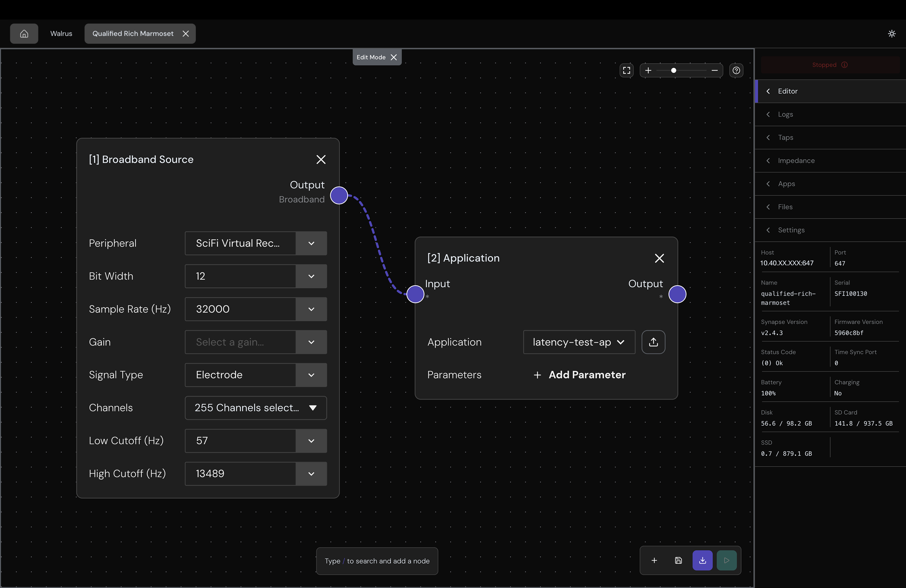Adjust the canvas zoom slider handle
Screen dimensions: 906x588
point(673,70)
